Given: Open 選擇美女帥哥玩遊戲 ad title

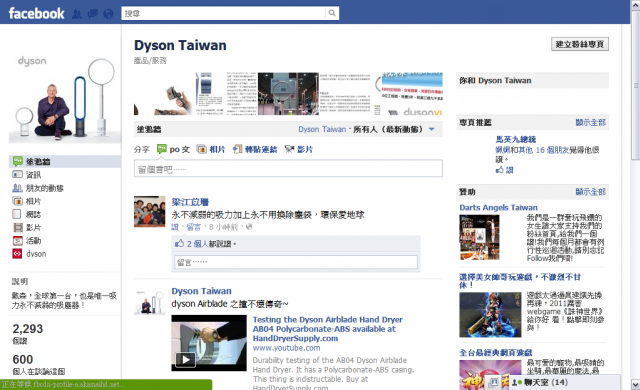Looking at the screenshot, I should (520, 281).
